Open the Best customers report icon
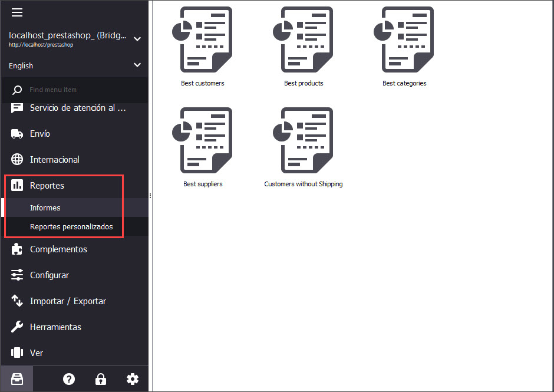The height and width of the screenshot is (392, 554). point(202,39)
